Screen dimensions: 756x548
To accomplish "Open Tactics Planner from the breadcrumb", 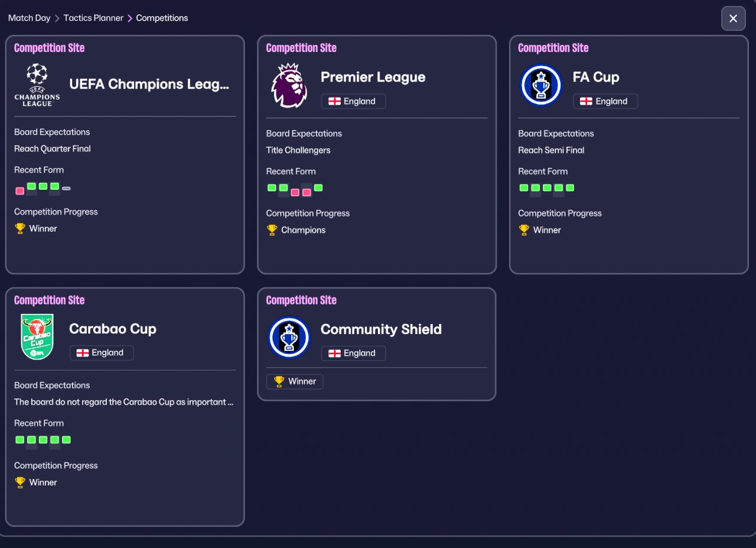I will (93, 18).
